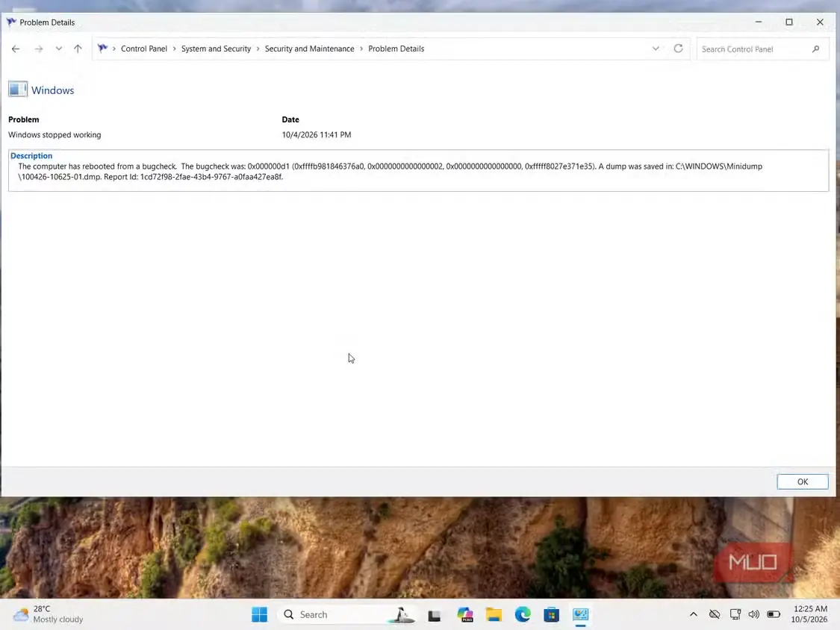Click 'Windows stopped working' problem text
Viewport: 840px width, 630px height.
[55, 135]
